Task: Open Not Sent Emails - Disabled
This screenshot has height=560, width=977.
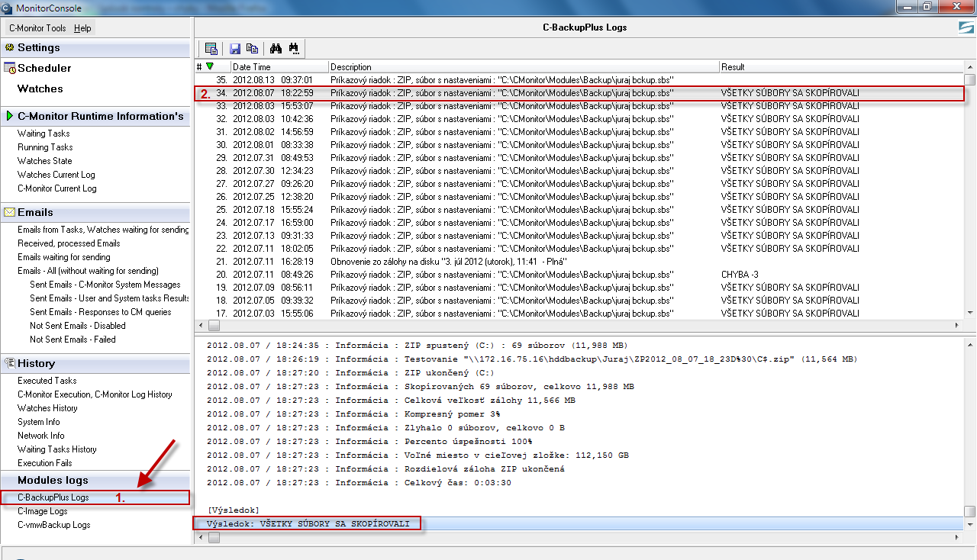Action: [77, 326]
